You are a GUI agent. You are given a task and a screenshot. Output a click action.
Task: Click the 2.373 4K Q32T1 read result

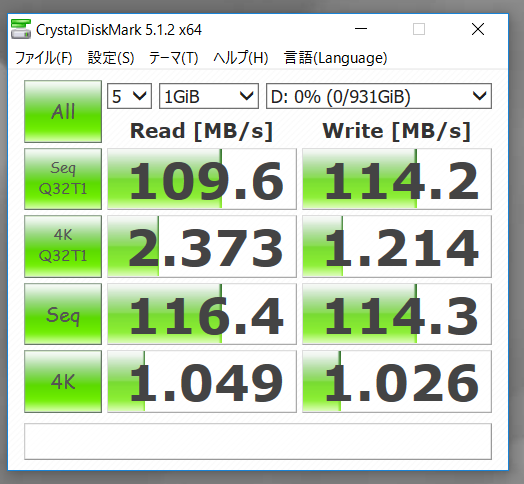[x=202, y=246]
